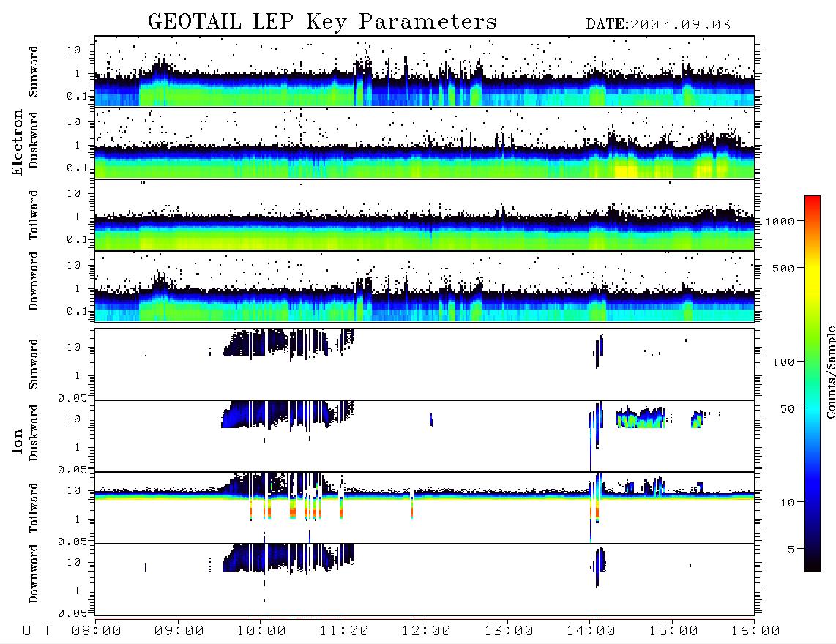
Task: Click the 12:00 time tick label
Action: coord(426,632)
